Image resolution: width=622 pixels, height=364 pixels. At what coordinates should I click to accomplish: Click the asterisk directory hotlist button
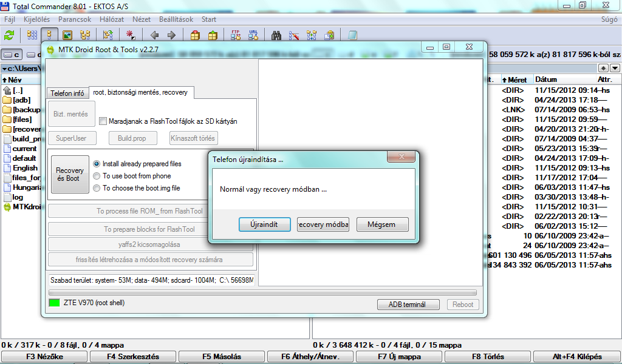tap(603, 68)
